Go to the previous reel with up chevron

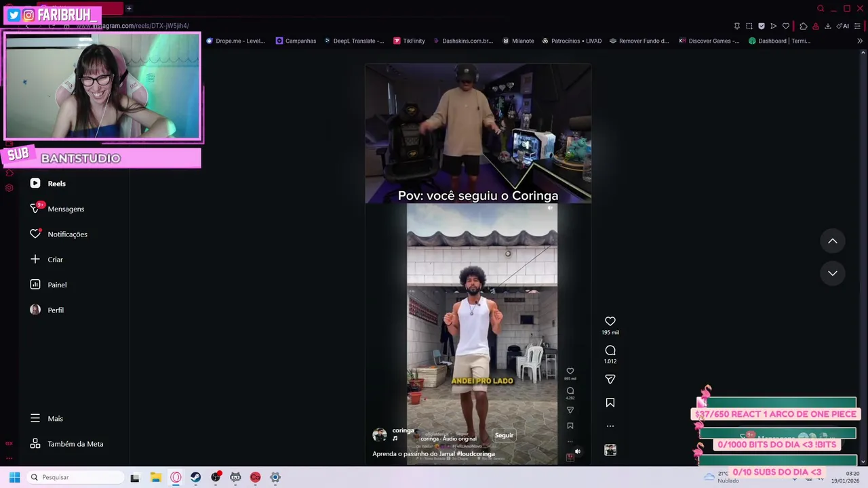pos(833,241)
